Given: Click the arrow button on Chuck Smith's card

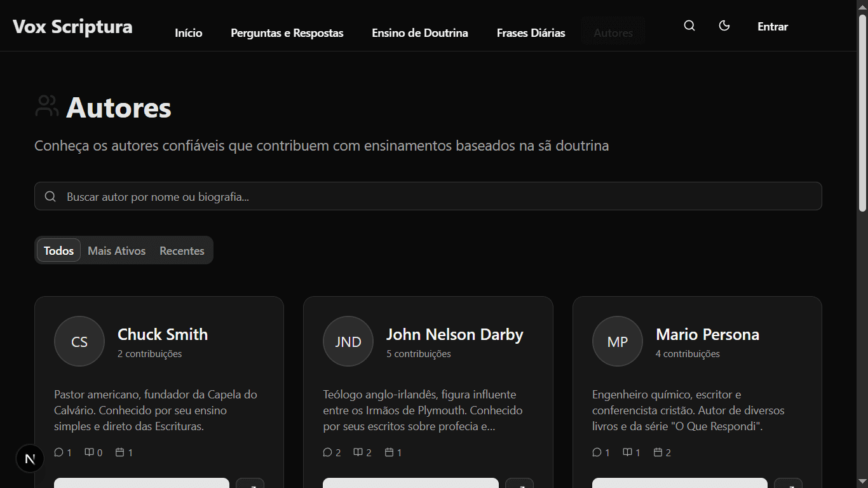Looking at the screenshot, I should (x=250, y=484).
